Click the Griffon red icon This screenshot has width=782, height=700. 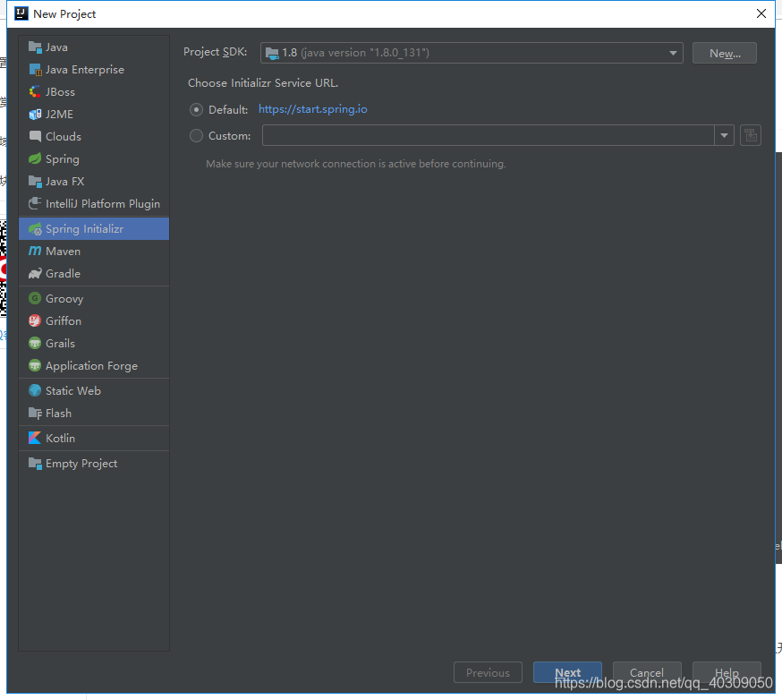35,320
